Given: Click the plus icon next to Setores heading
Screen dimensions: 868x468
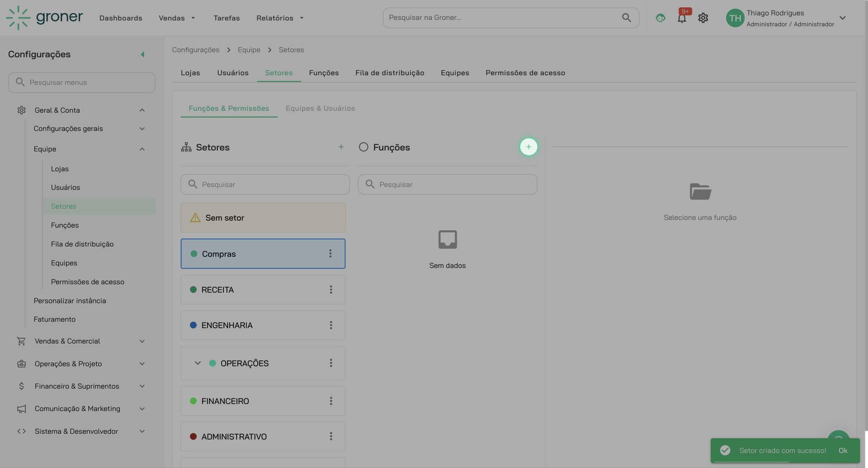Looking at the screenshot, I should coord(341,147).
